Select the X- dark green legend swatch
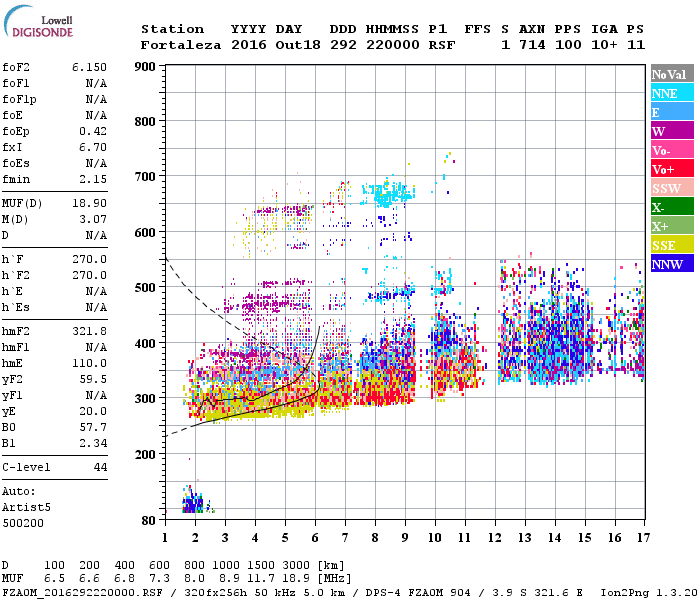 point(672,207)
